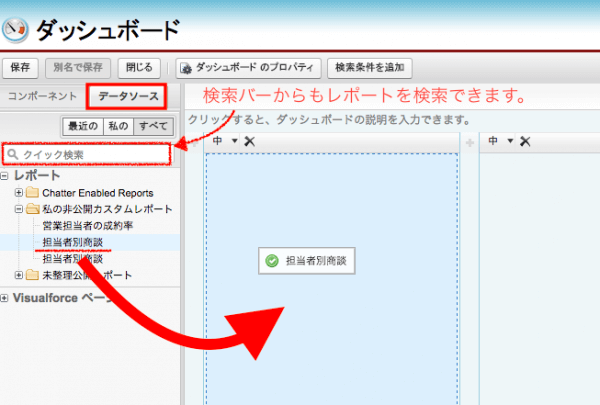This screenshot has height=405, width=600.
Task: Click the 私の非公開カスタムレポート open folder icon
Action: 33,209
